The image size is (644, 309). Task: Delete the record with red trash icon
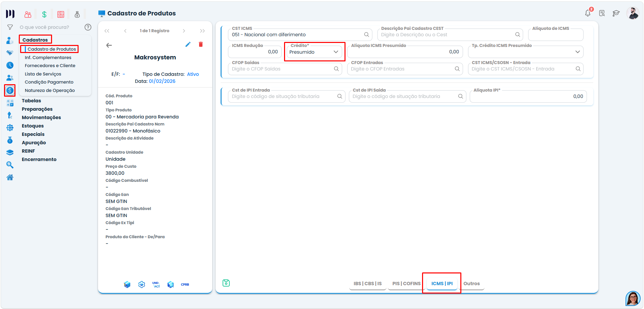point(201,44)
